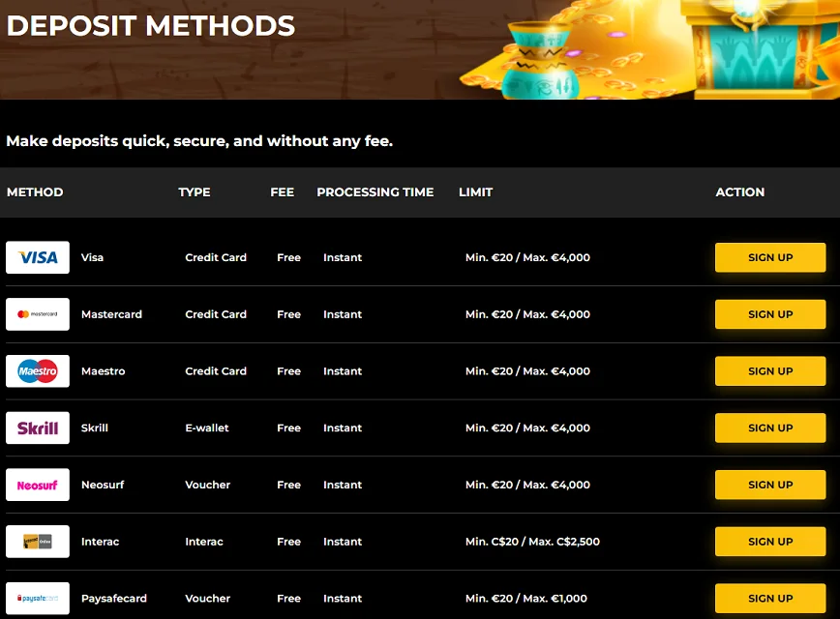The width and height of the screenshot is (840, 619).
Task: Click Maestro's Credit Card type cell
Action: pyautogui.click(x=216, y=371)
